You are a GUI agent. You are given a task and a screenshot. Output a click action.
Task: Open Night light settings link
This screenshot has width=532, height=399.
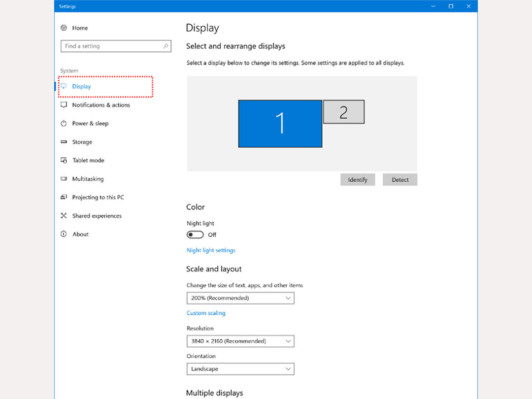[x=211, y=250]
